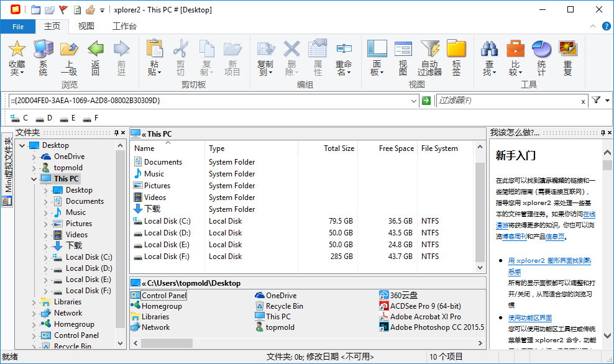Click the blue help question mark icon
The width and height of the screenshot is (614, 364).
[x=606, y=26]
